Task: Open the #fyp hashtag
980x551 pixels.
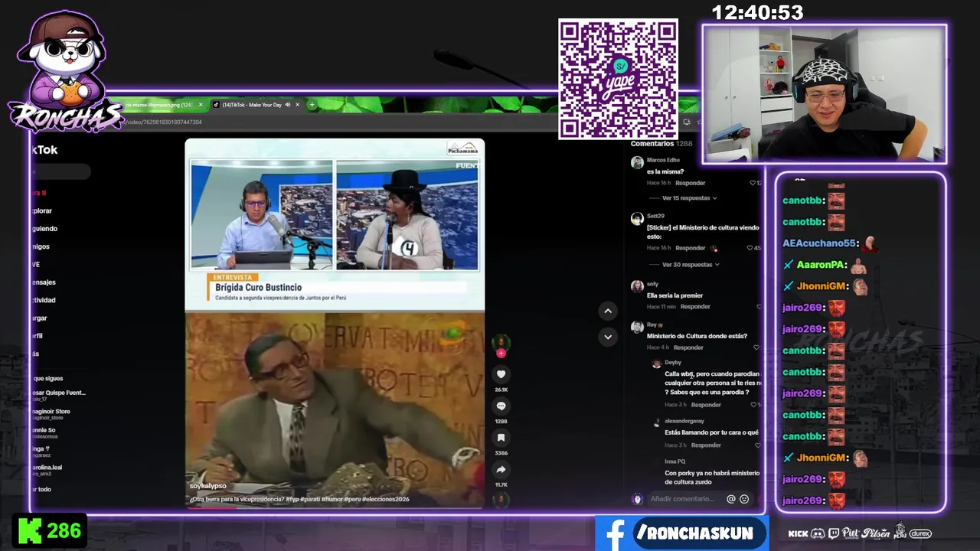Action: (292, 499)
